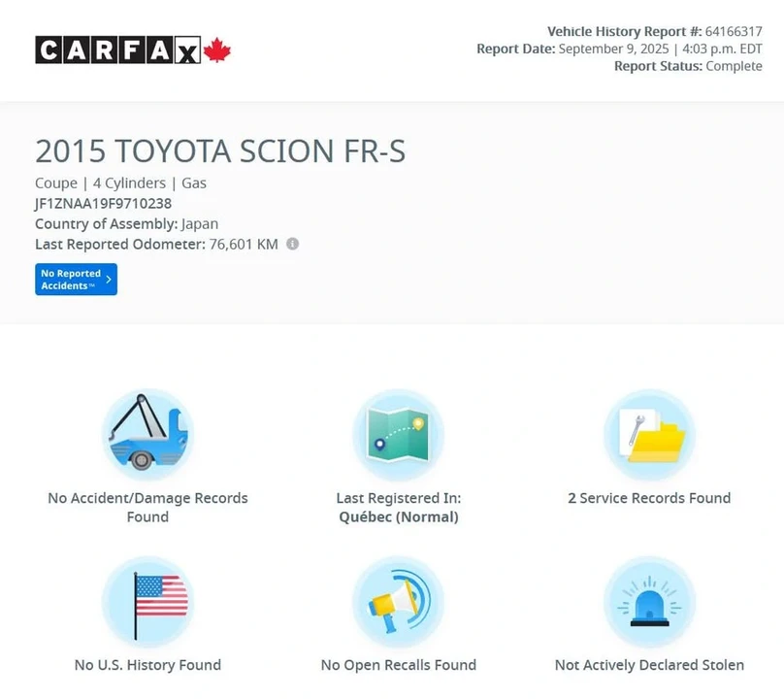This screenshot has width=784, height=699.
Task: Open the No Reported Accidents badge
Action: click(x=76, y=280)
